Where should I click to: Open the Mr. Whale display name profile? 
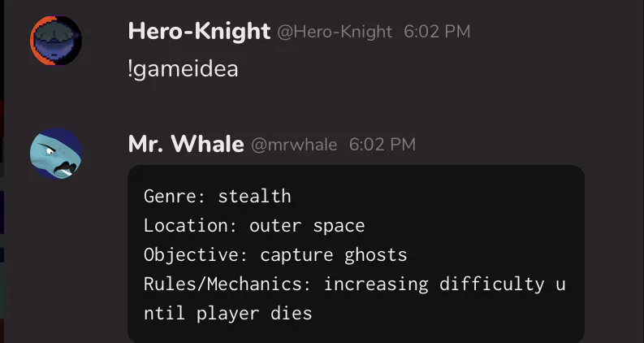[x=186, y=145]
